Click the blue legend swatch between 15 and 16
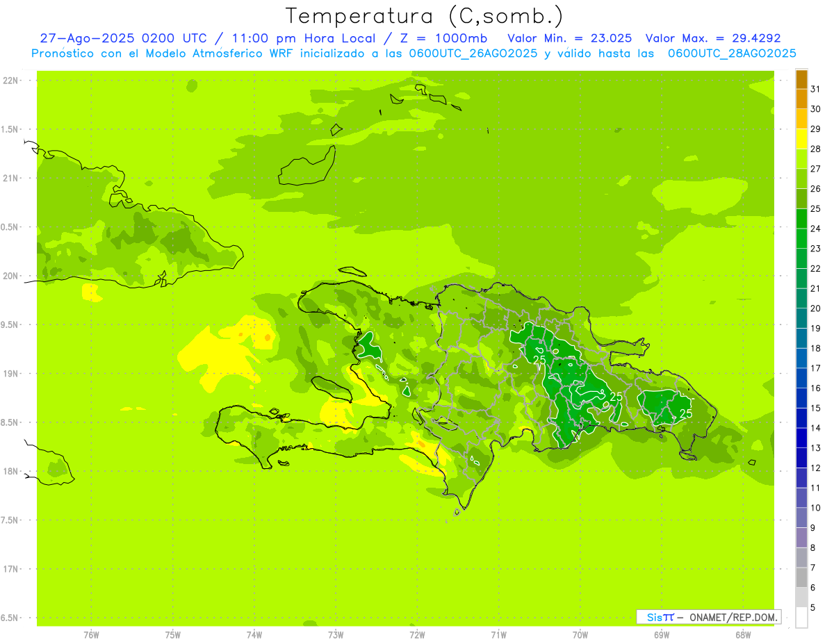Viewport: 834px width, 644px height. pos(801,398)
